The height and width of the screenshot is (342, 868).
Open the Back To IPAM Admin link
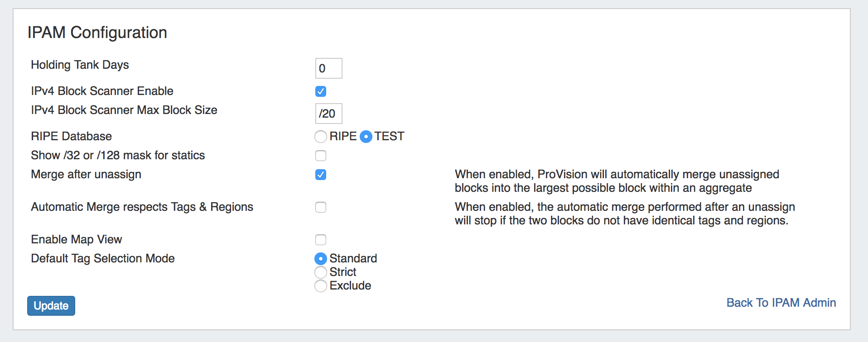781,303
